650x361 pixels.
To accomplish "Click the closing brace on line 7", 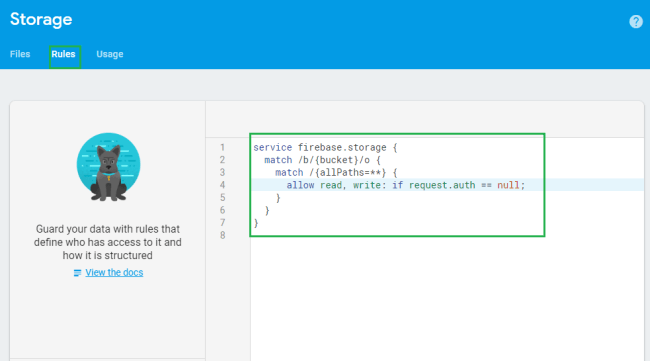I will point(256,223).
